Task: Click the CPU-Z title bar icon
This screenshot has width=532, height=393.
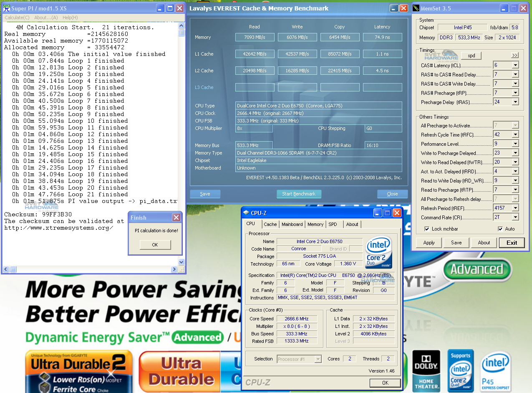Action: pos(247,213)
